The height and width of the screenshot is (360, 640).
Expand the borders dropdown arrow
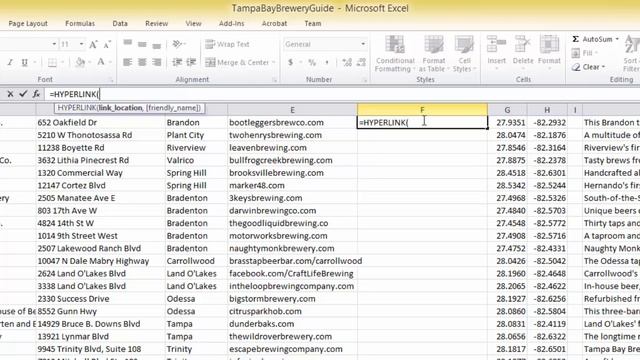tap(62, 62)
